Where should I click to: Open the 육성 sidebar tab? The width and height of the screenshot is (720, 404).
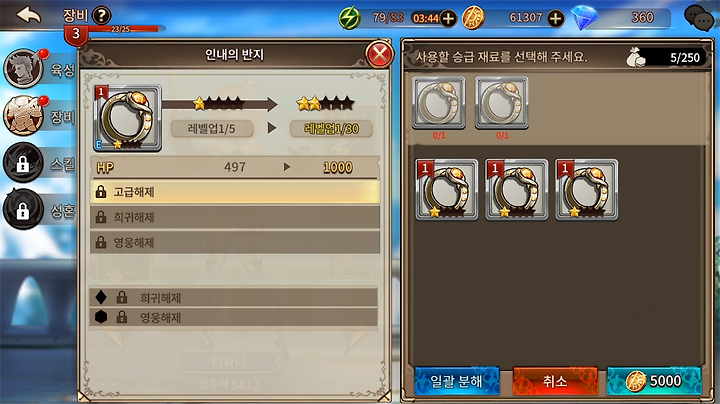(39, 69)
